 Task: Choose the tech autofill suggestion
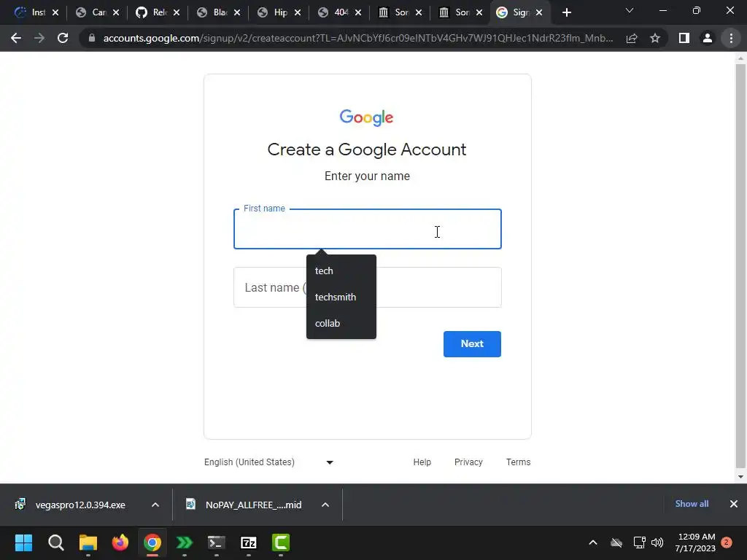pyautogui.click(x=341, y=271)
